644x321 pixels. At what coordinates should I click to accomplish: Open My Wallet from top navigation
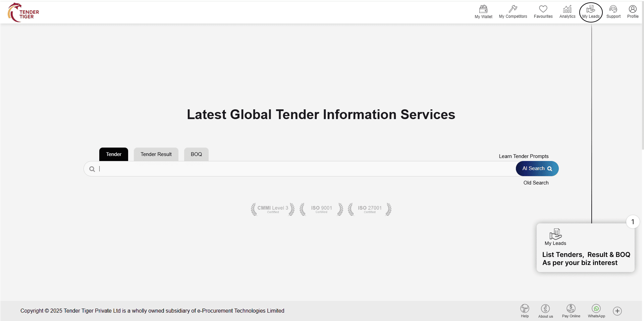click(x=483, y=12)
